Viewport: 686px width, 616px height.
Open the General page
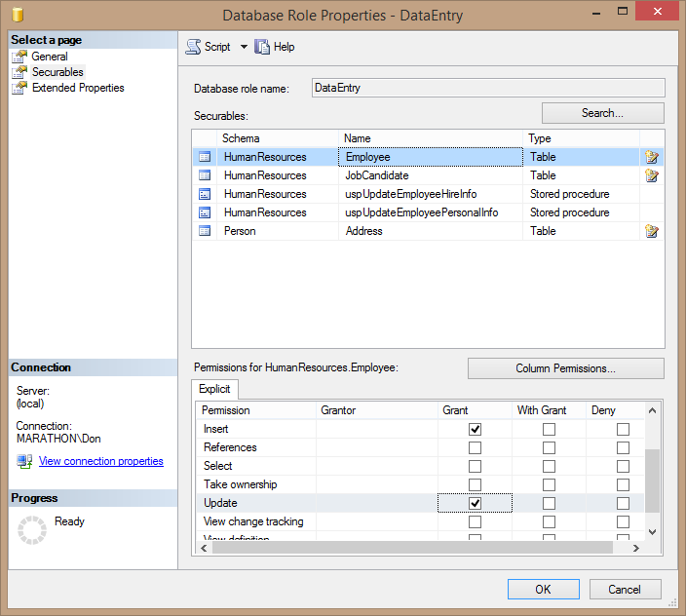pos(50,57)
